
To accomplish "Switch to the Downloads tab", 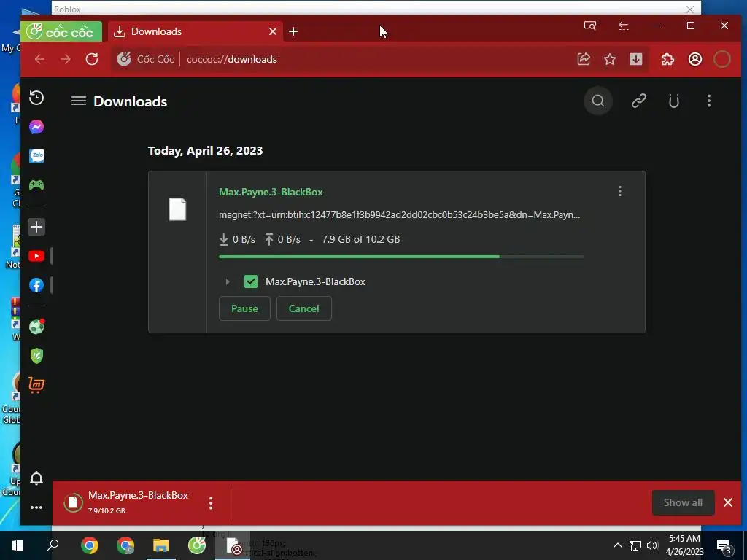I will pos(196,31).
